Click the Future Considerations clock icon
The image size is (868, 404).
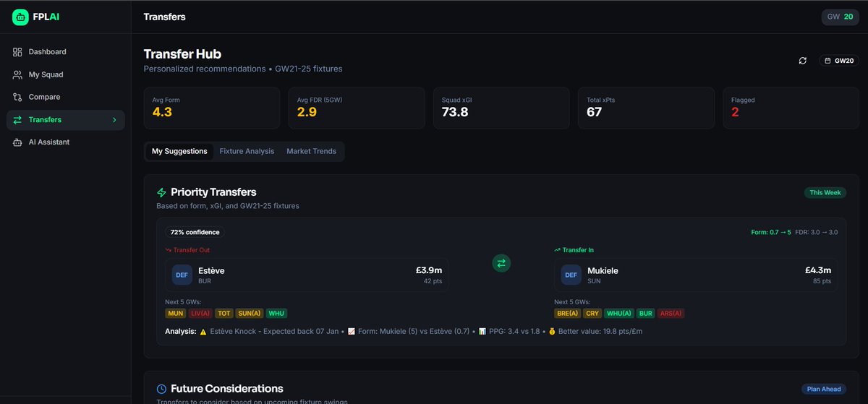162,389
